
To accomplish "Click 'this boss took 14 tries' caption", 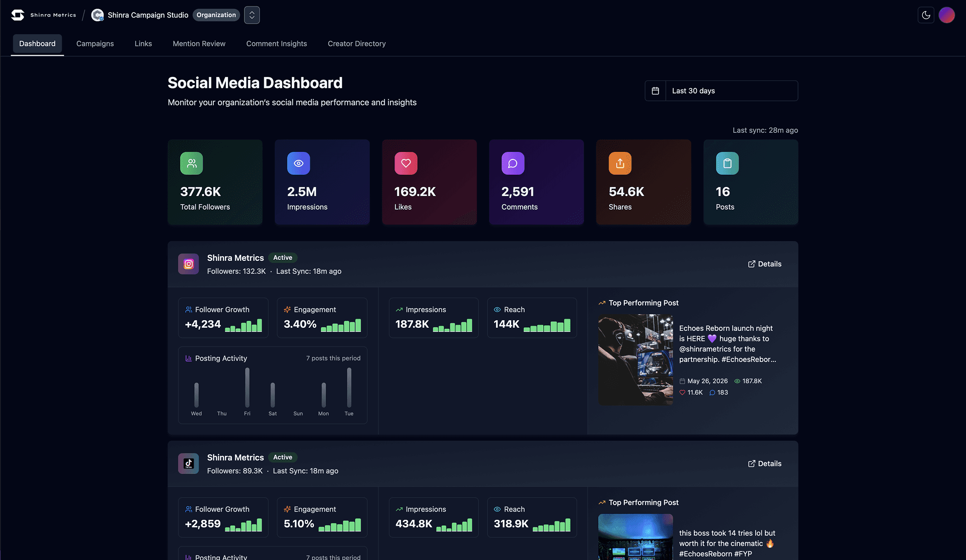I will 727,543.
